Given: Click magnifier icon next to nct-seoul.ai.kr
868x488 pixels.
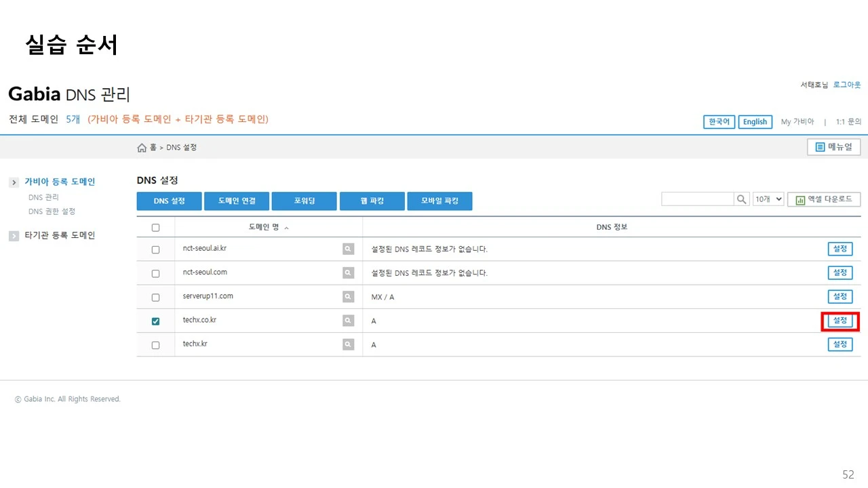Looking at the screenshot, I should click(348, 249).
